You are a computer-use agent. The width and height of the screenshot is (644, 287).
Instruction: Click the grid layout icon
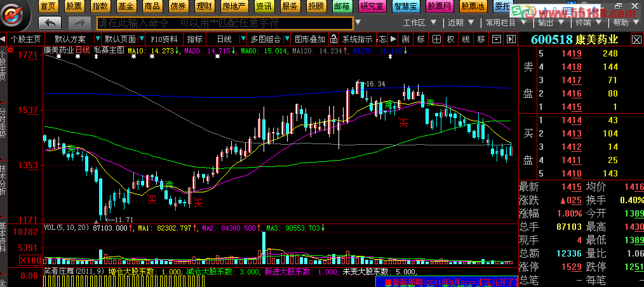click(x=436, y=39)
